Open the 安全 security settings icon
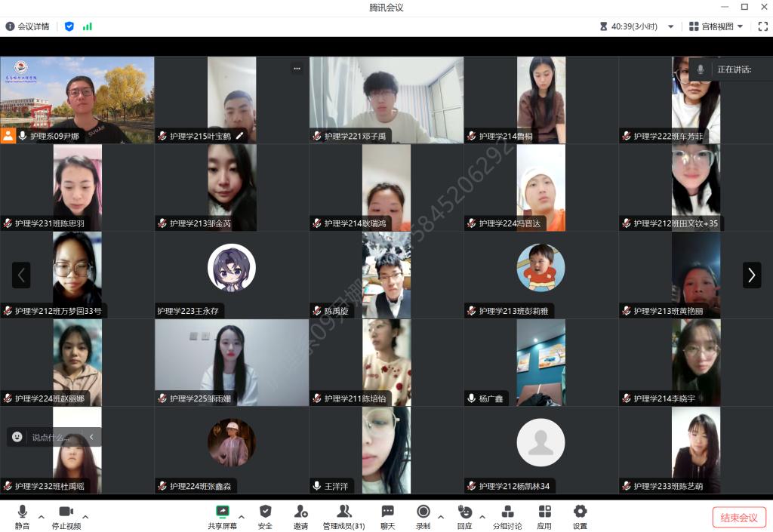773x532 pixels. coord(265,512)
